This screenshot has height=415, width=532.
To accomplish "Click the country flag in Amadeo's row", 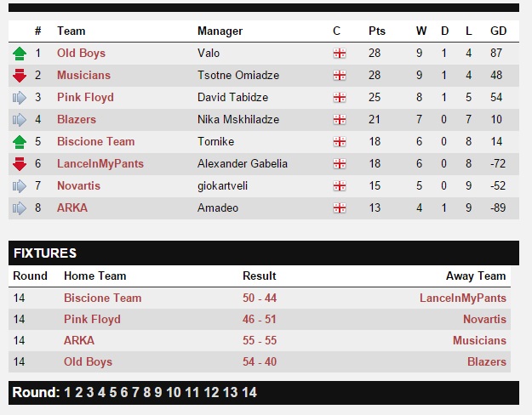I will tap(340, 208).
